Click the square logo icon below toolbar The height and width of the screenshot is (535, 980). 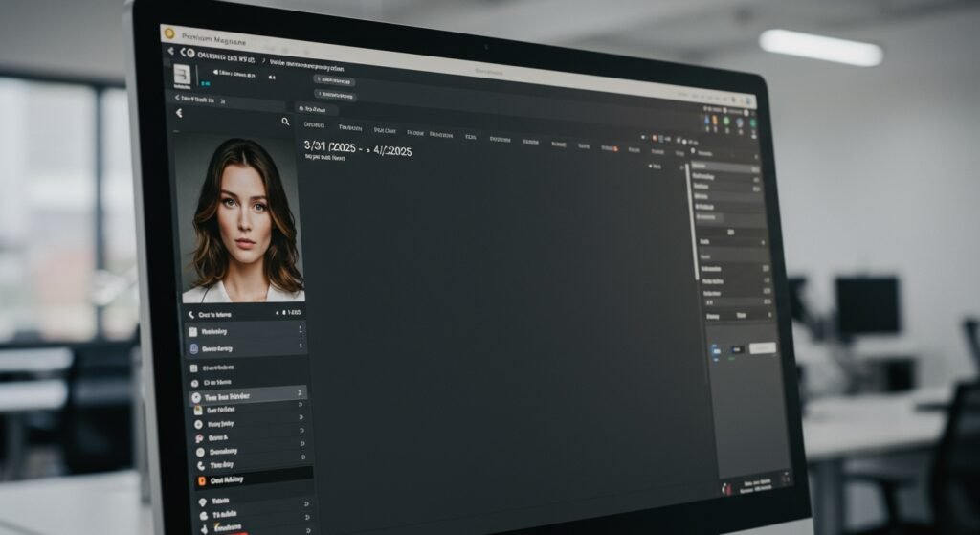(x=181, y=76)
